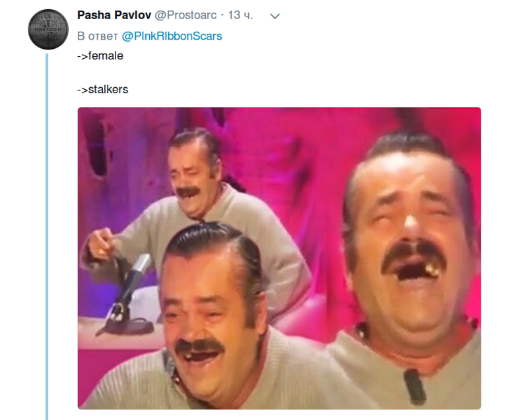Screen dimensions: 528x420
Task: Open Pasha Pavlov's round profile avatar
Action: (x=48, y=29)
